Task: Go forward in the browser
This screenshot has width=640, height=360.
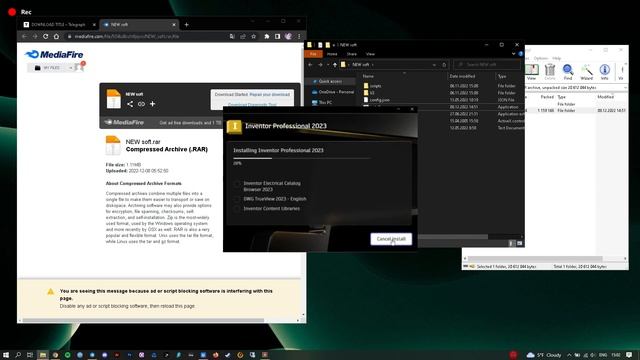Action: pos(35,36)
